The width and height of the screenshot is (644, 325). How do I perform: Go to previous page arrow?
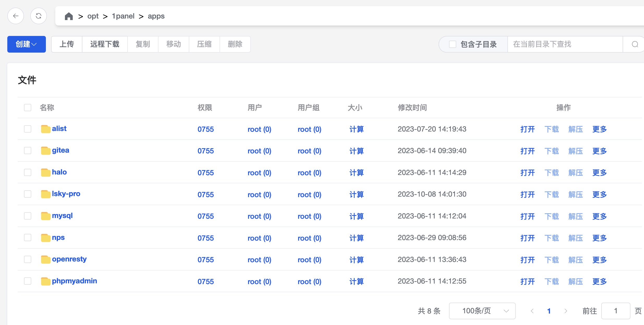point(532,311)
